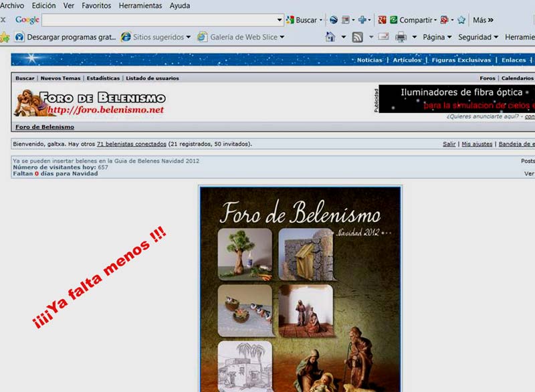Expand the Google search box dropdown arrow
The image size is (535, 392).
coord(280,20)
